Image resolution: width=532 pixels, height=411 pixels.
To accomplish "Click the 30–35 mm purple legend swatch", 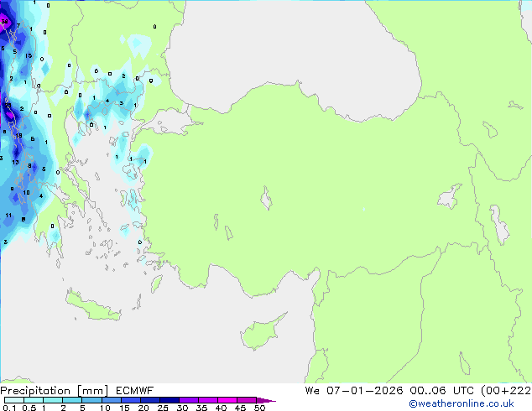I will point(188,400).
